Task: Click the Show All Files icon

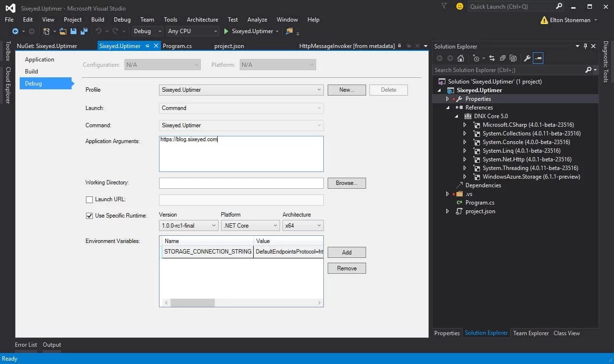Action: click(513, 58)
